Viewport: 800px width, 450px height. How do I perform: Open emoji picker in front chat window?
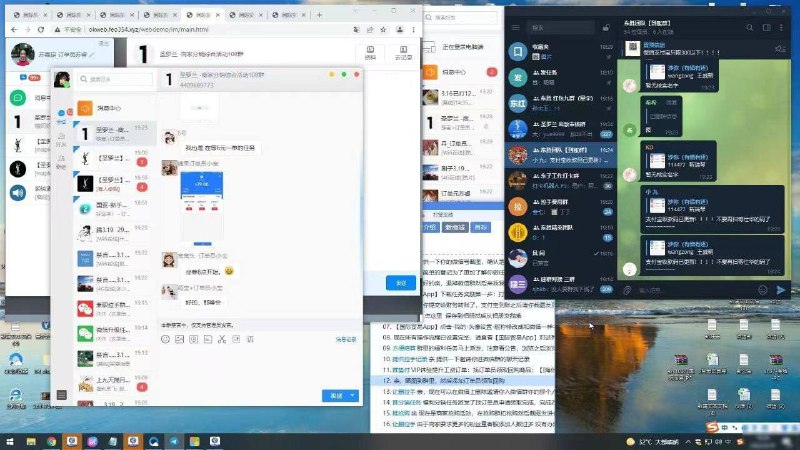point(165,339)
